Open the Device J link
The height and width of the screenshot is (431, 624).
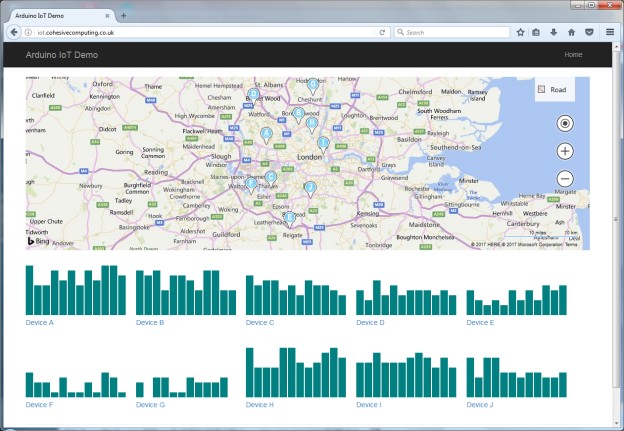[480, 405]
